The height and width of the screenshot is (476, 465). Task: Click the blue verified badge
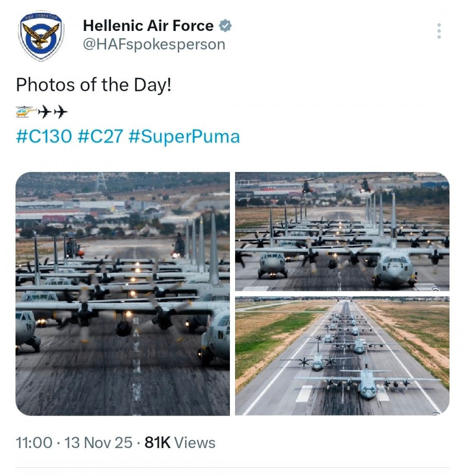click(x=225, y=25)
